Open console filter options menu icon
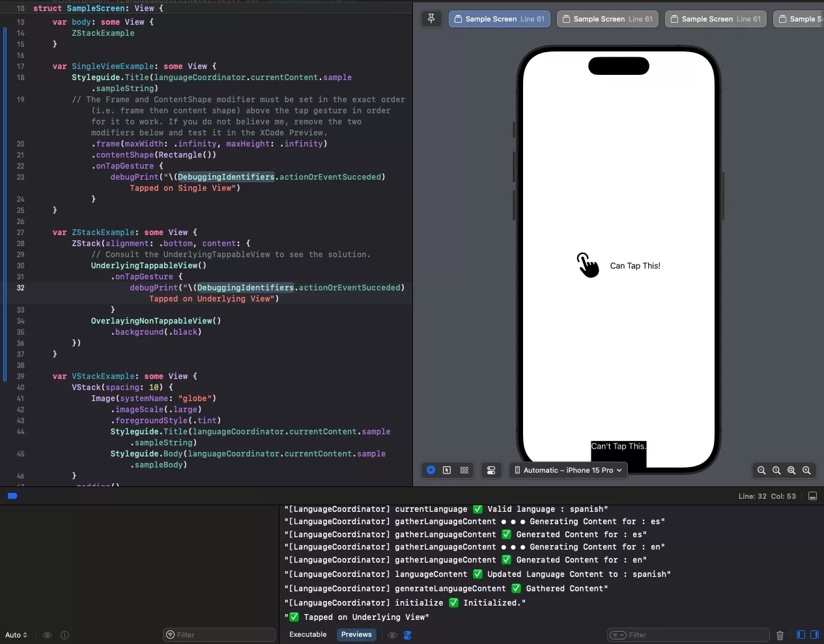The width and height of the screenshot is (824, 644). pos(619,635)
